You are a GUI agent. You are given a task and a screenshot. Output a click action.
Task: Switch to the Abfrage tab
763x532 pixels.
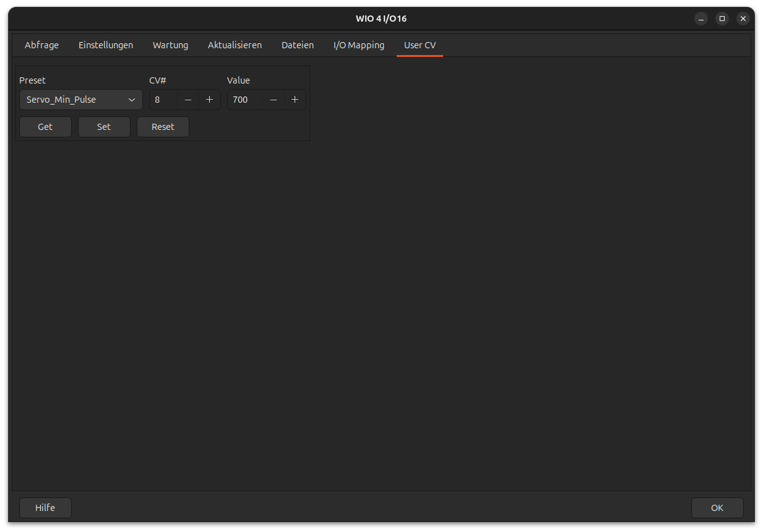(41, 45)
